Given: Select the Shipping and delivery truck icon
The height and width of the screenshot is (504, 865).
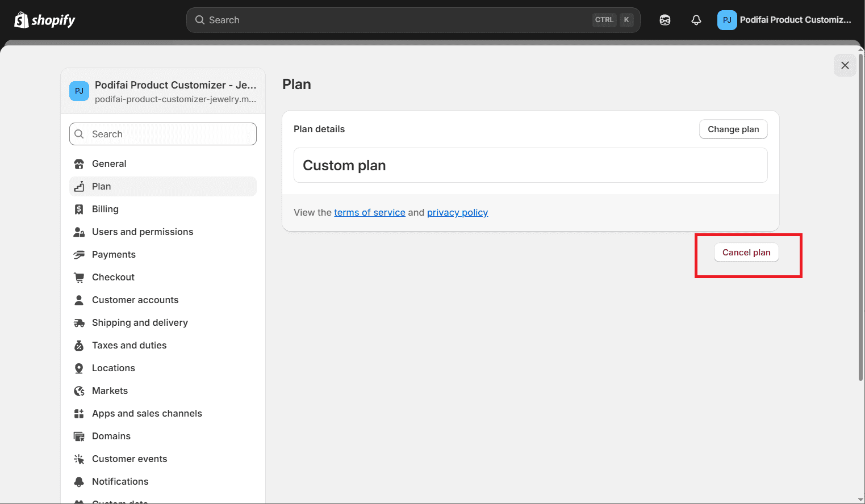Looking at the screenshot, I should click(79, 322).
